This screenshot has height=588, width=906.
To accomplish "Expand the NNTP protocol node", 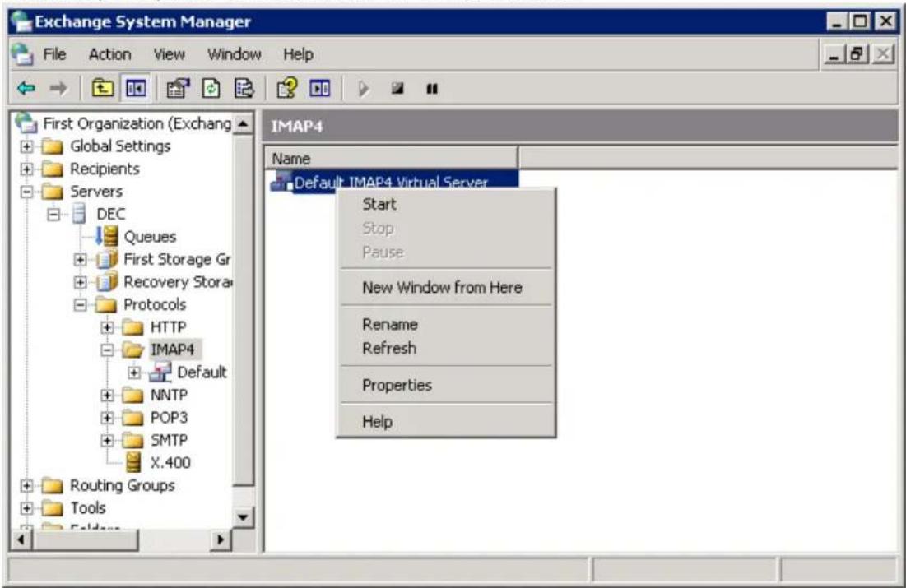I will (x=107, y=395).
